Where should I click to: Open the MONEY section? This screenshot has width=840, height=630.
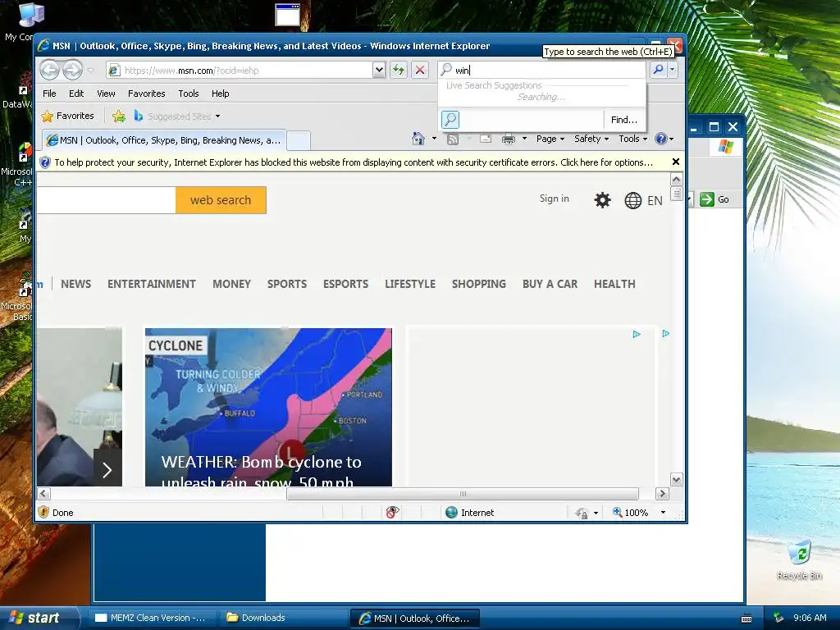click(x=231, y=284)
